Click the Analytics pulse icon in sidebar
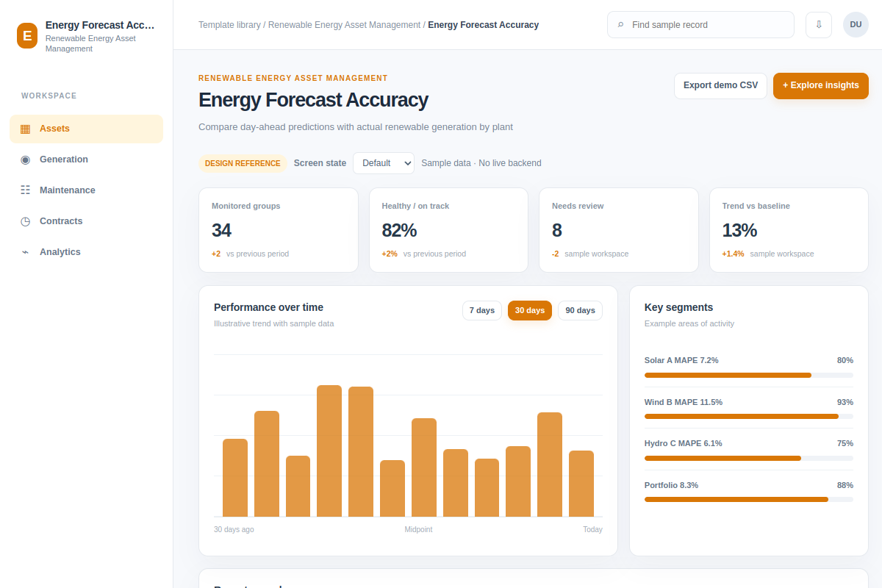 [25, 252]
